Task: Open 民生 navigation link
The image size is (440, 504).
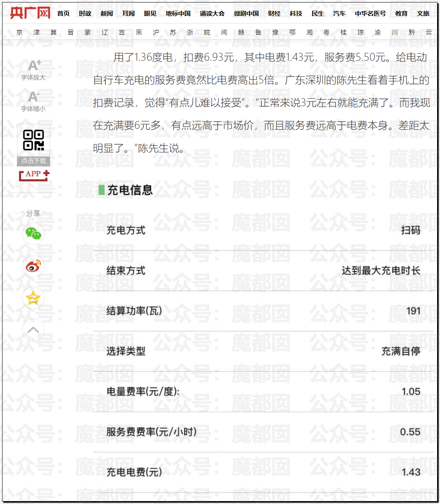Action: [318, 14]
